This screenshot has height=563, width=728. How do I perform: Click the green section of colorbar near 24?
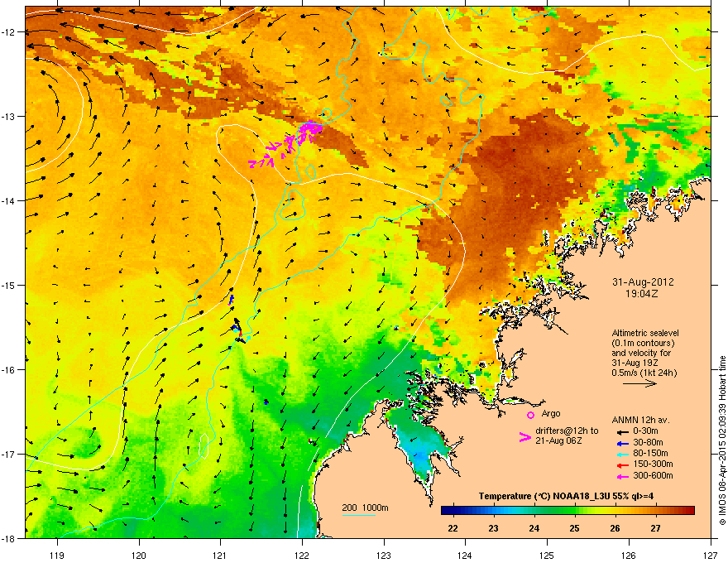pos(534,511)
